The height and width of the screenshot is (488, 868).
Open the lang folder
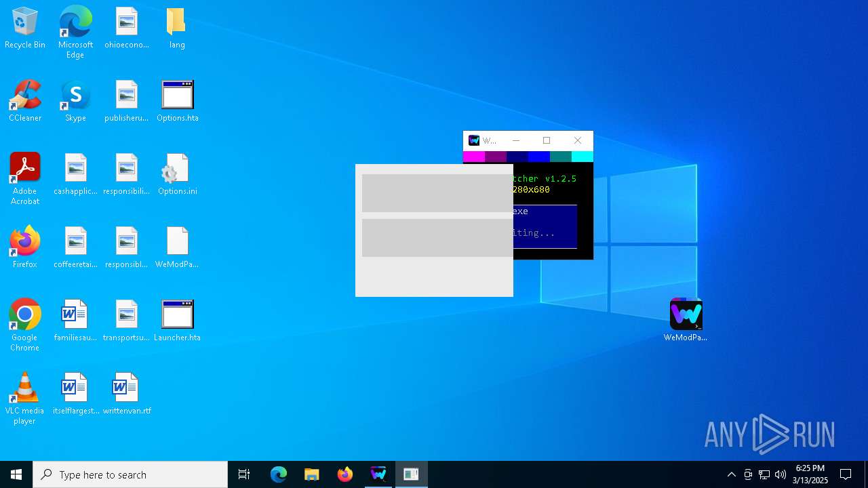177,28
